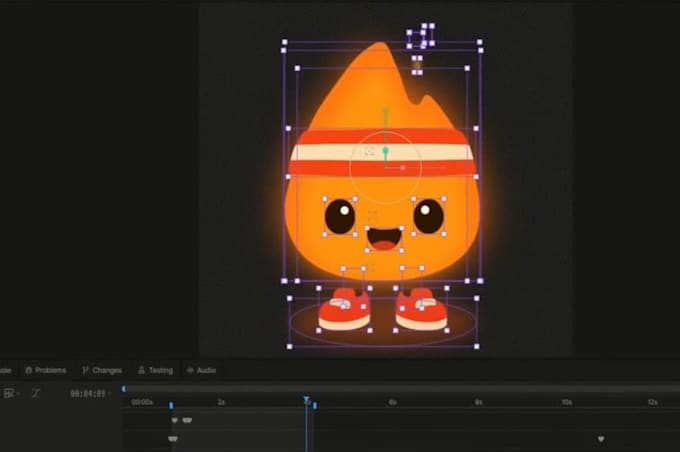
Task: Switch to the Changes tab
Action: (x=102, y=370)
